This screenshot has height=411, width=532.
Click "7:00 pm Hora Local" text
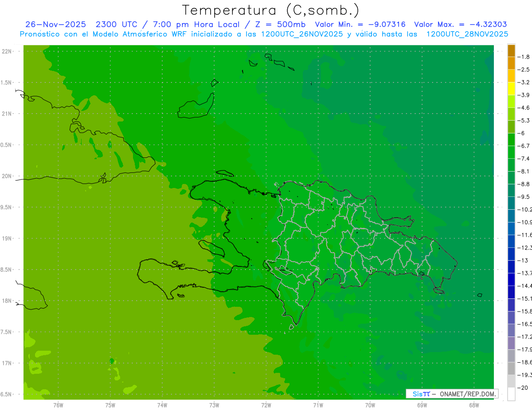pyautogui.click(x=196, y=24)
